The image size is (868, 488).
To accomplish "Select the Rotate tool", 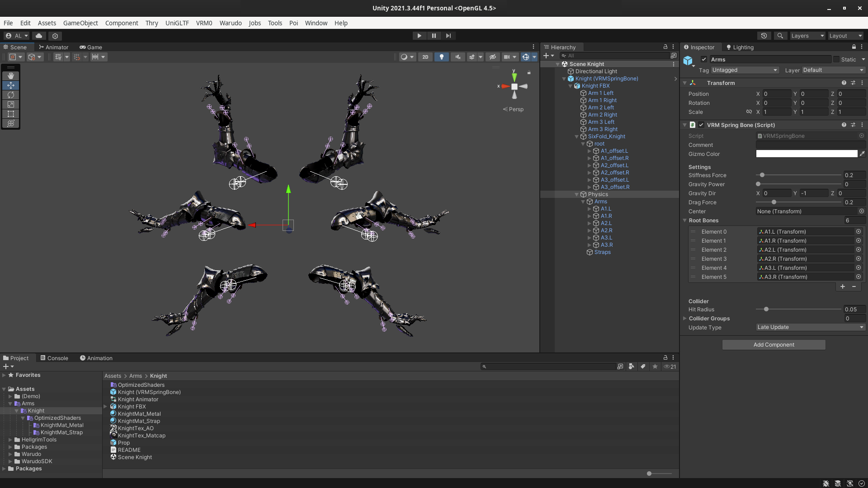I will pos(11,95).
